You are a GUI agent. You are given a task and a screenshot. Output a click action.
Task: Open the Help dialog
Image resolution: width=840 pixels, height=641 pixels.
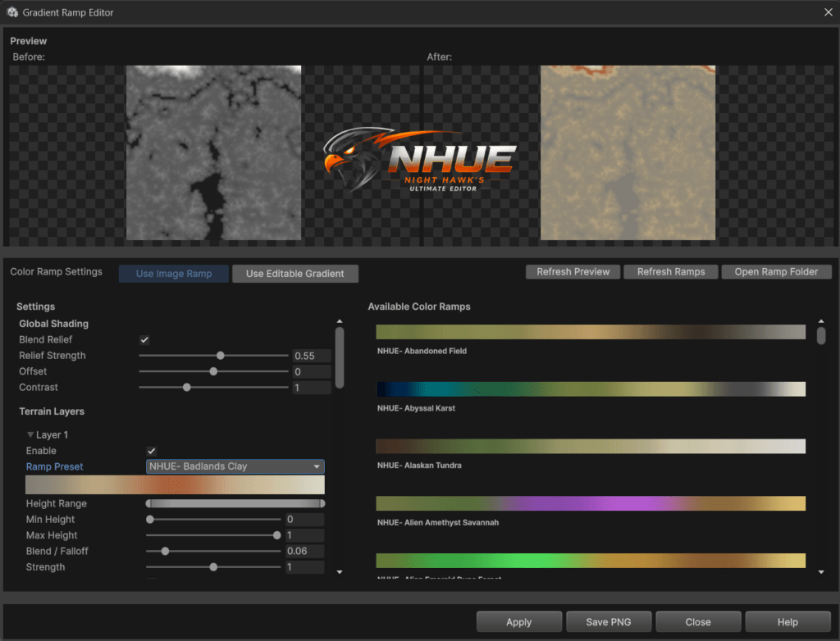pos(787,622)
